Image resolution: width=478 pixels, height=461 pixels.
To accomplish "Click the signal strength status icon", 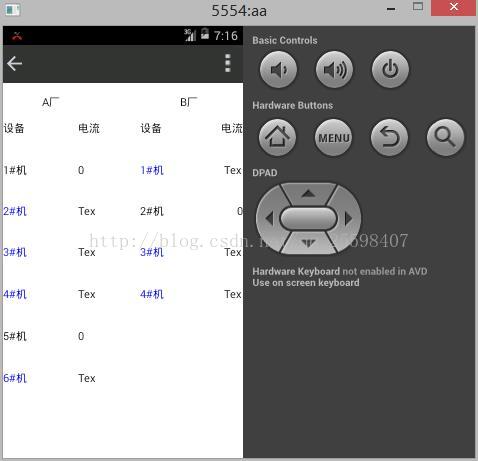I will (190, 35).
